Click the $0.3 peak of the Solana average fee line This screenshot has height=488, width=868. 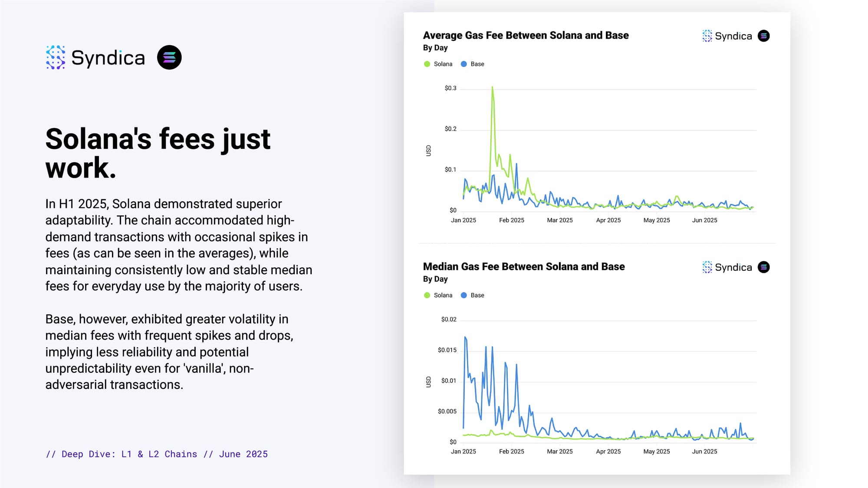click(x=492, y=88)
